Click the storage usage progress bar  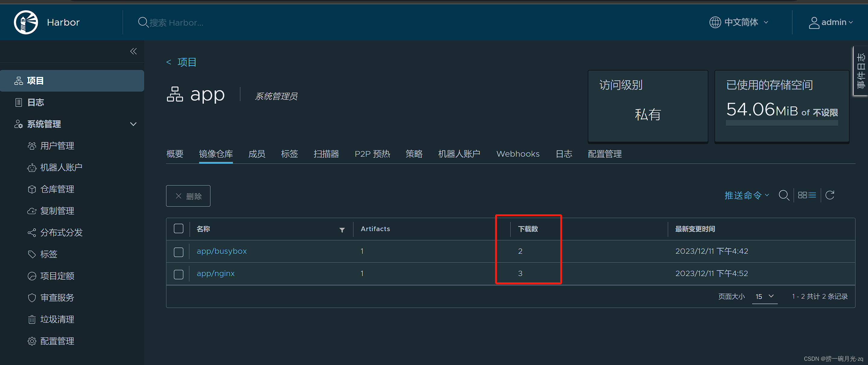[782, 123]
